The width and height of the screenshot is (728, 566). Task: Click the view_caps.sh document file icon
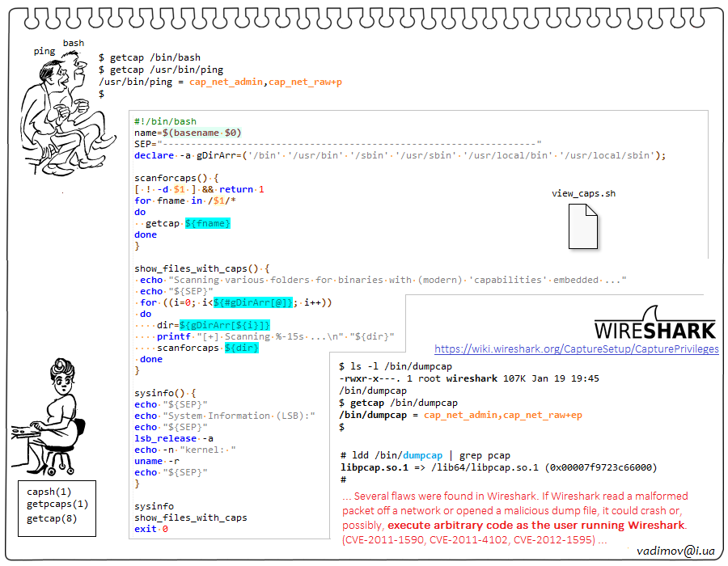pos(582,226)
